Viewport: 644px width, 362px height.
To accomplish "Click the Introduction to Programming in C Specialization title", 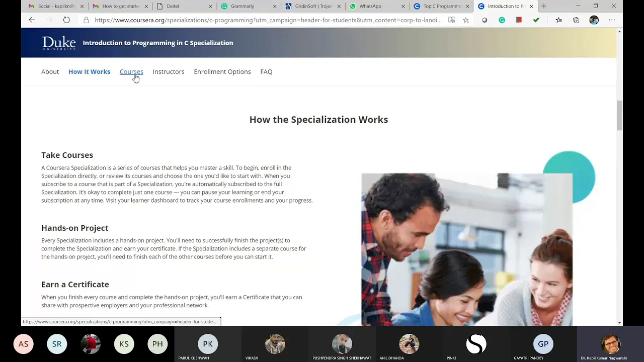I will coord(158,43).
